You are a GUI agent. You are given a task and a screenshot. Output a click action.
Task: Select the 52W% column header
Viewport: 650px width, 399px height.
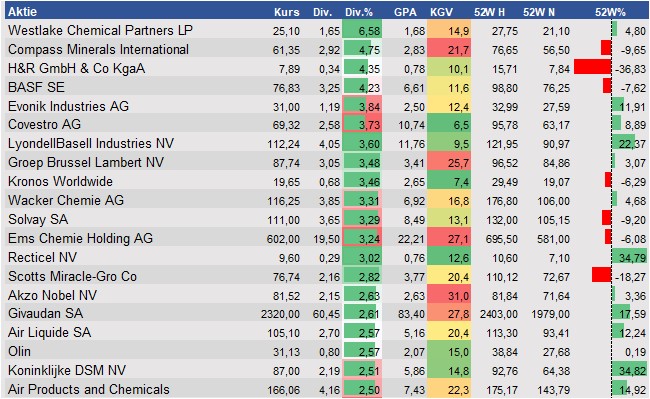(x=610, y=12)
